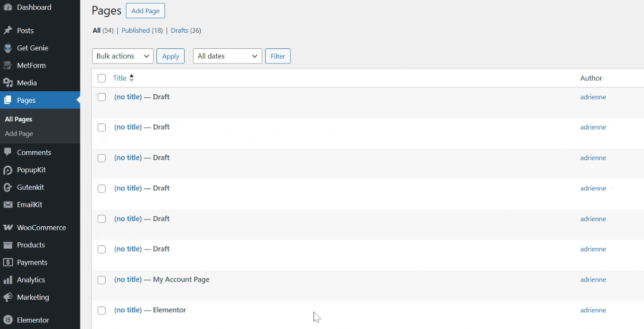
Task: Open Gutenkit from the sidebar
Action: (x=30, y=187)
